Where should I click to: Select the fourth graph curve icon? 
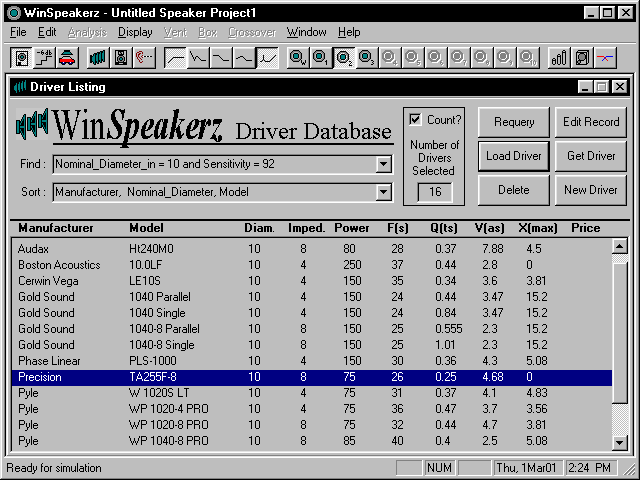244,58
